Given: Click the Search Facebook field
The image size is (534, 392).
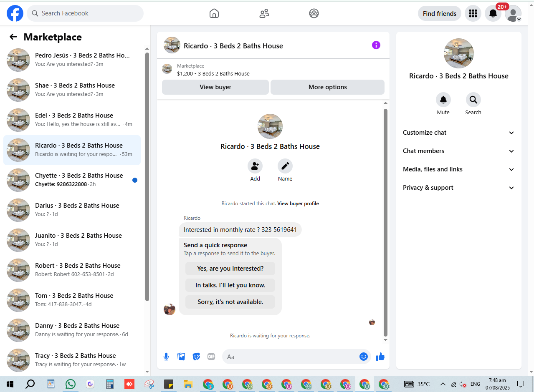Looking at the screenshot, I should click(x=85, y=13).
